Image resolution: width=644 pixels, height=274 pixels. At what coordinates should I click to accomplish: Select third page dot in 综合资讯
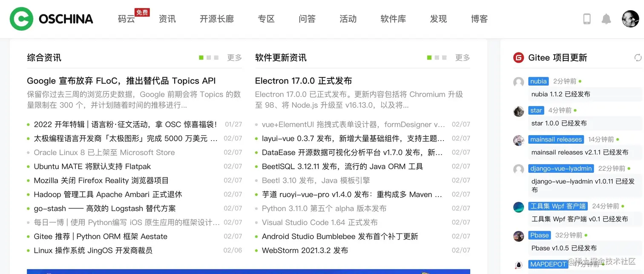click(x=216, y=58)
